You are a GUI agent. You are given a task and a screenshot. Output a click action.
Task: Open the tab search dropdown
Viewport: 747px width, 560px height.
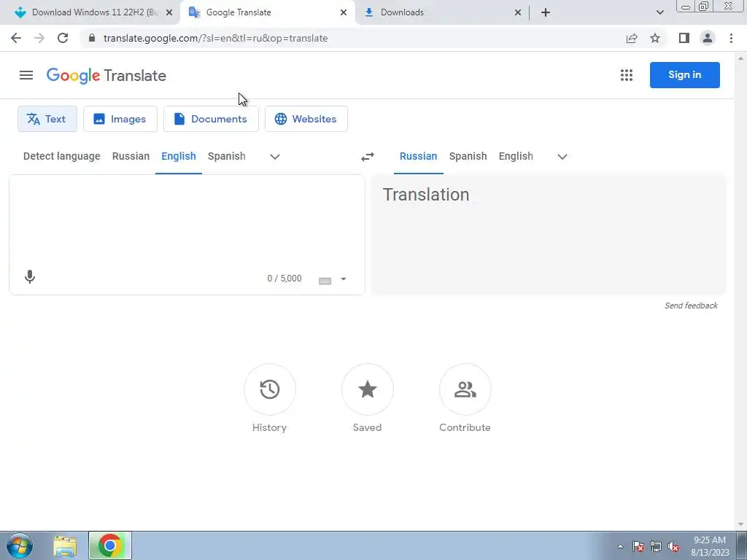tap(659, 12)
